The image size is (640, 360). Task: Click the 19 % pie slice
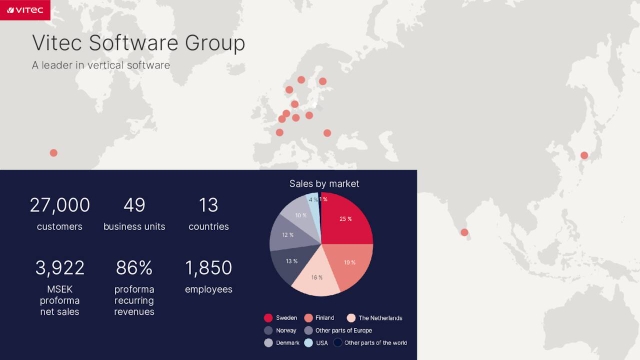point(351,263)
